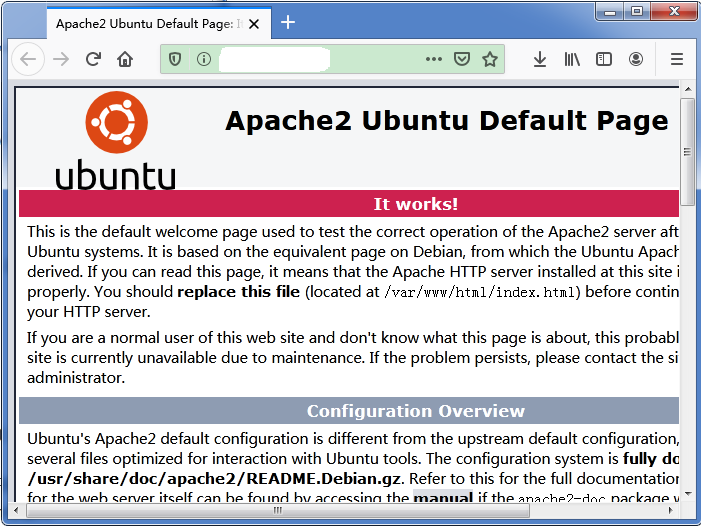
Task: Click the horizontal scrollbar right arrow
Action: 670,510
